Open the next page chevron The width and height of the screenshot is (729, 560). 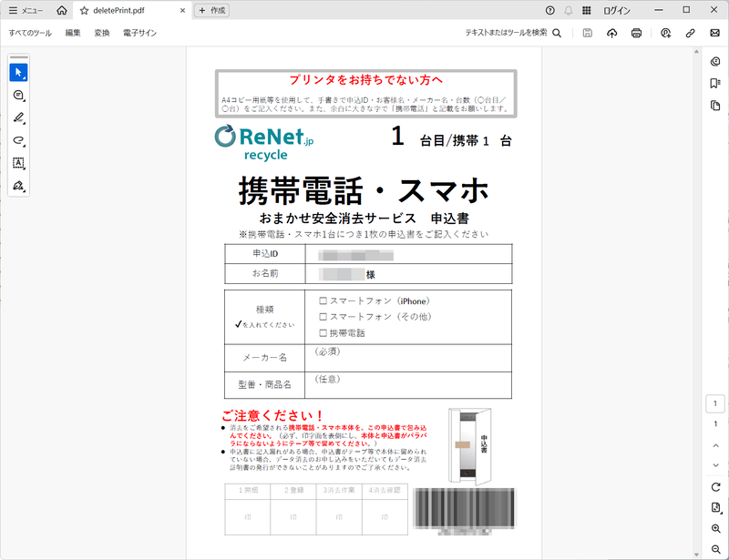[x=715, y=466]
